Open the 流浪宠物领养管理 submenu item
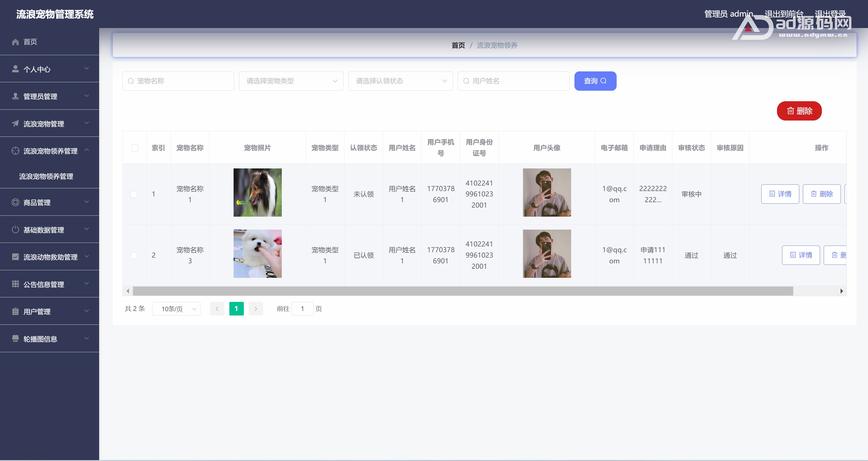This screenshot has width=868, height=461. [x=46, y=176]
